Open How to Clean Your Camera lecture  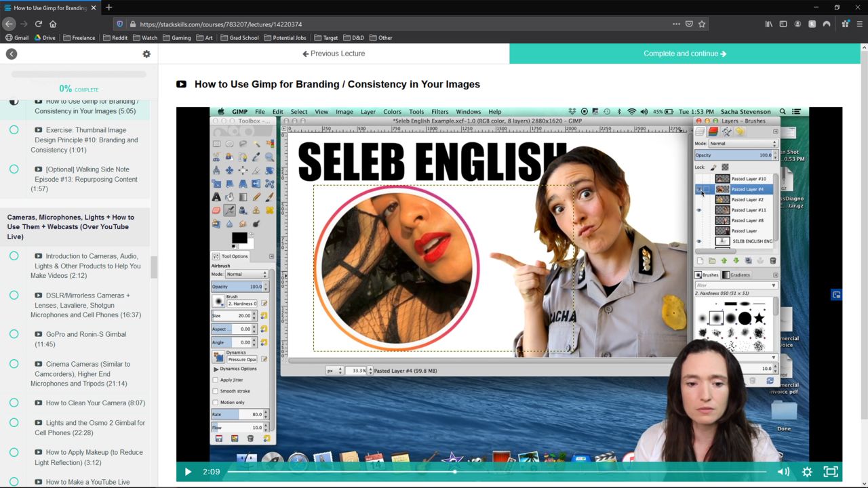90,403
